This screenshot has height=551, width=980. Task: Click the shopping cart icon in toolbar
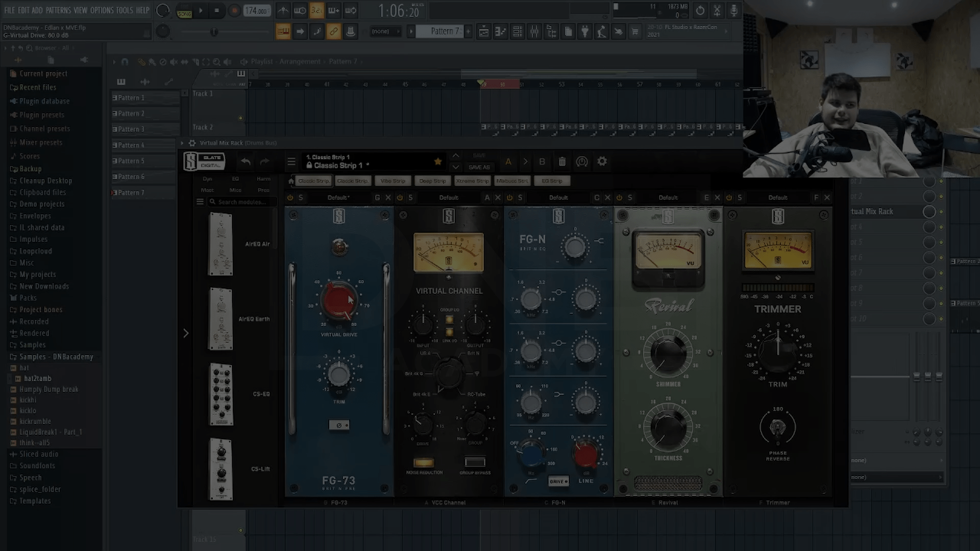pos(635,32)
